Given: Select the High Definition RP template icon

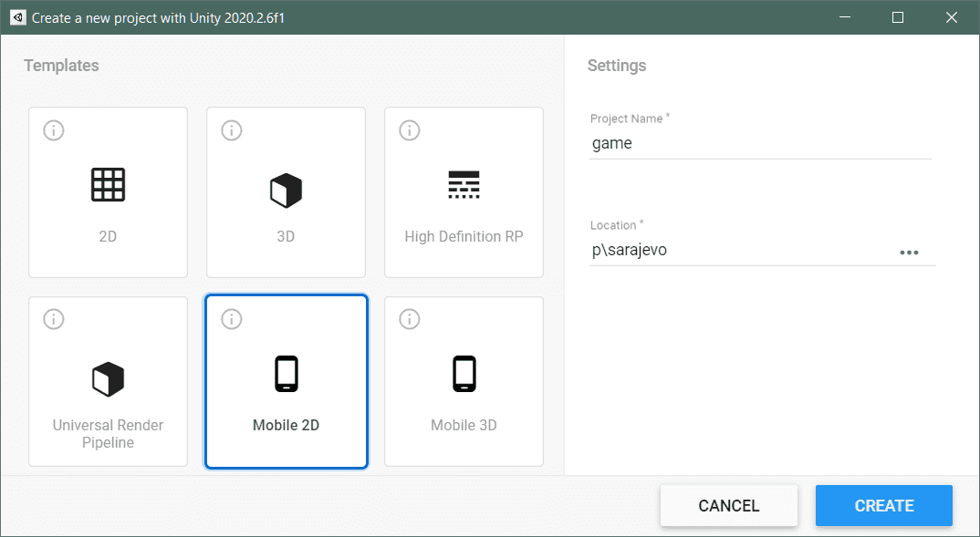Looking at the screenshot, I should (464, 185).
